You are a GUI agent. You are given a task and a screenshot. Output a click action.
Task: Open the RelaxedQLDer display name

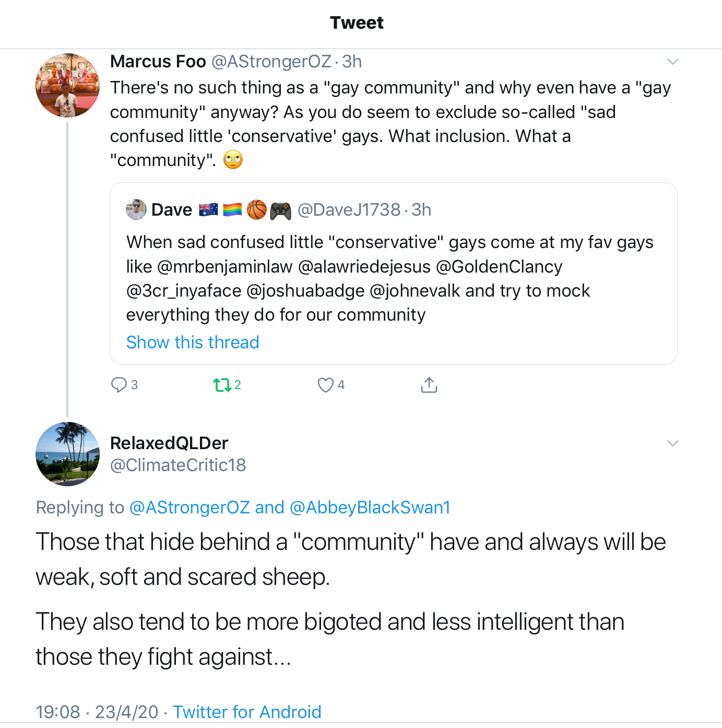[169, 443]
